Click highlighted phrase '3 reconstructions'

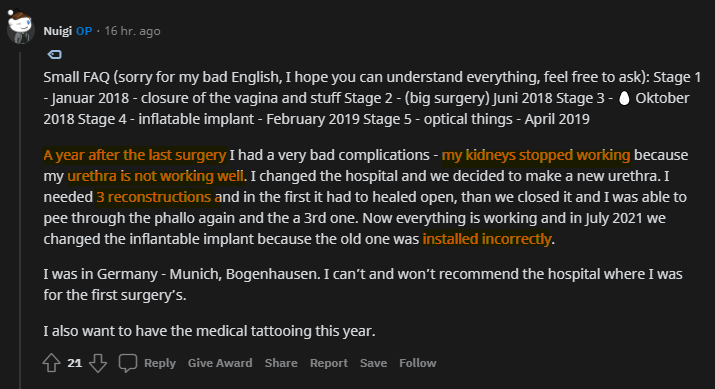pos(154,197)
